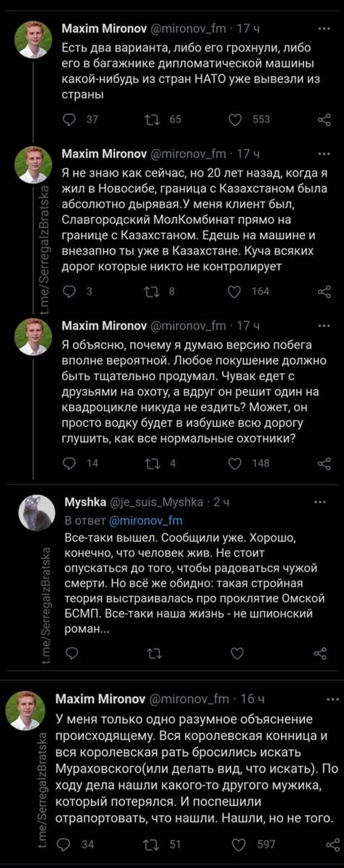The width and height of the screenshot is (344, 868).
Task: Retweet Myshka's reply tweet
Action: pos(151,654)
